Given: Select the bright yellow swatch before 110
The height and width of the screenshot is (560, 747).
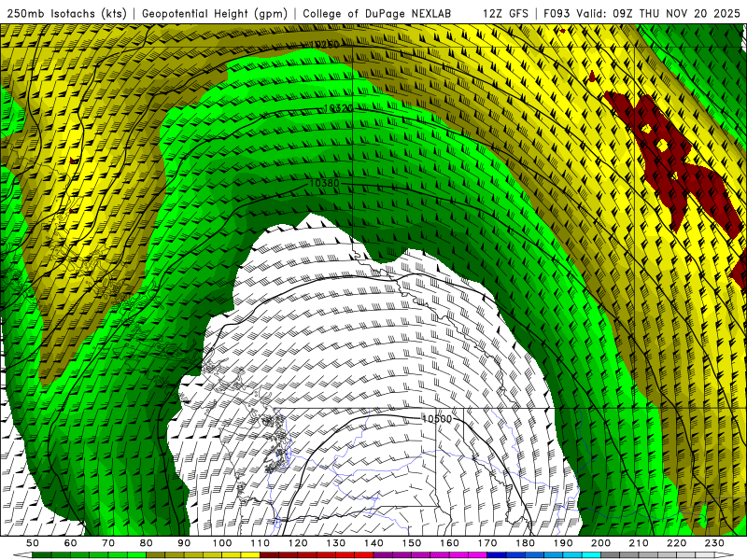Looking at the screenshot, I should click(250, 555).
